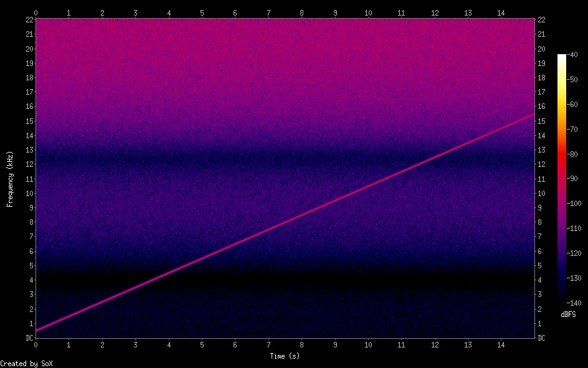The image size is (588, 368).
Task: Click the 'Frequency (kHz)' vertical axis label
Action: pyautogui.click(x=9, y=177)
